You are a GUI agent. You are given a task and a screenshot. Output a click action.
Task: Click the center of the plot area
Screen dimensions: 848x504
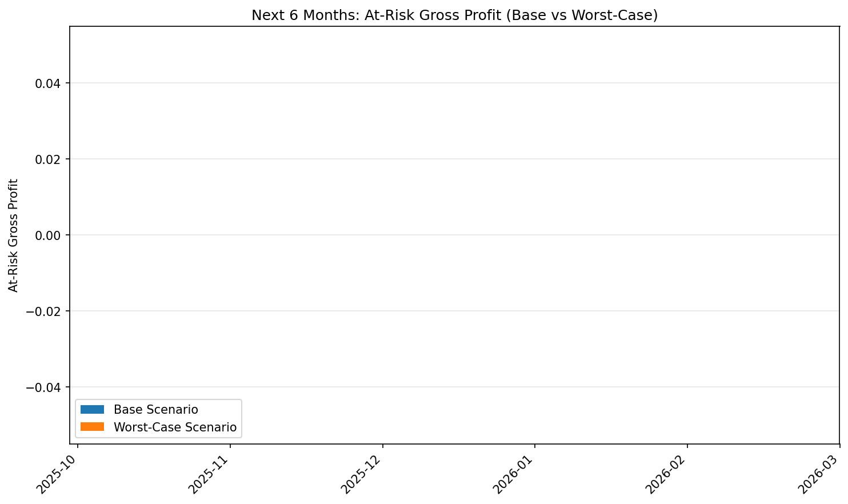coord(455,234)
